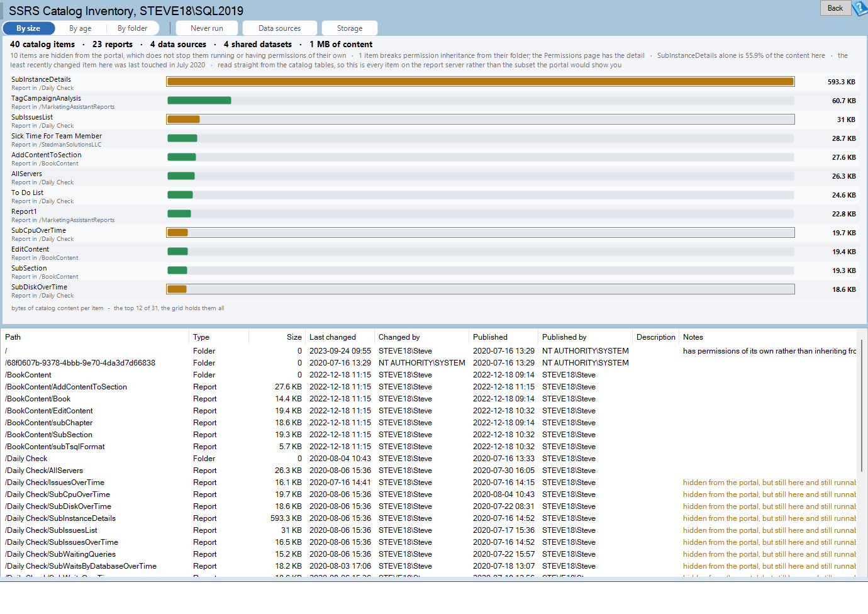Select the AddContentToSection chart row
The width and height of the screenshot is (868, 614).
(434, 159)
